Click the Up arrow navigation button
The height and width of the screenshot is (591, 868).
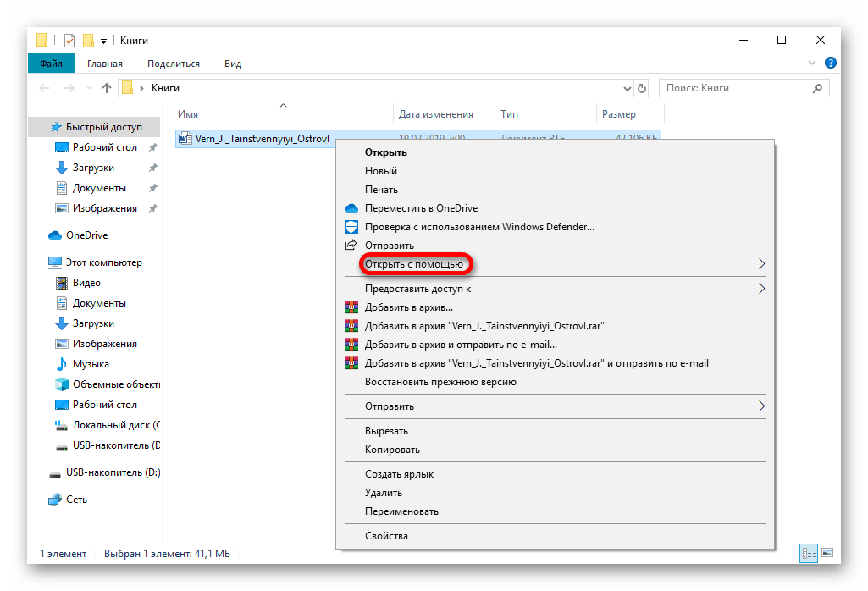[x=107, y=88]
